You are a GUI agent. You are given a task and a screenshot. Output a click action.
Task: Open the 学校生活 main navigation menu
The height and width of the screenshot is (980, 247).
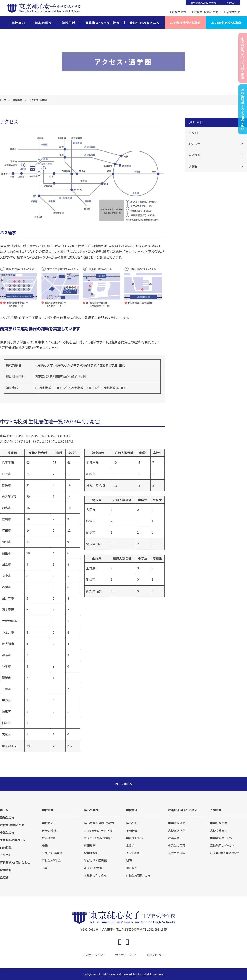click(x=69, y=23)
